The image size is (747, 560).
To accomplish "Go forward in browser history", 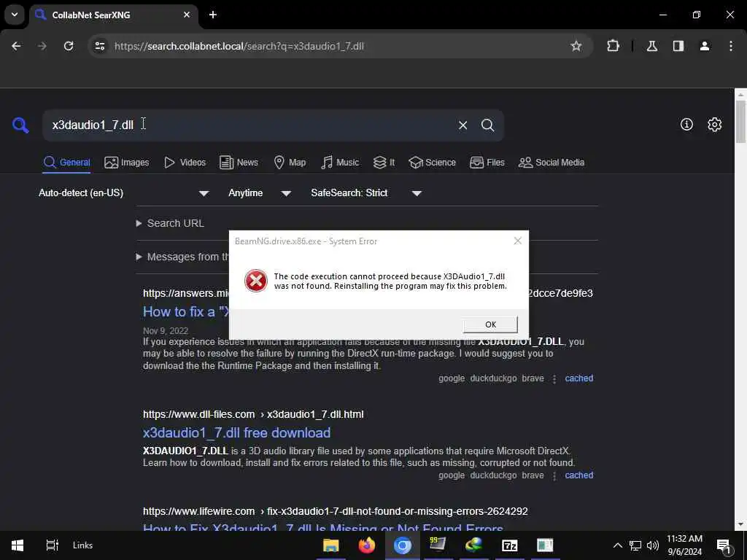I will 42,46.
